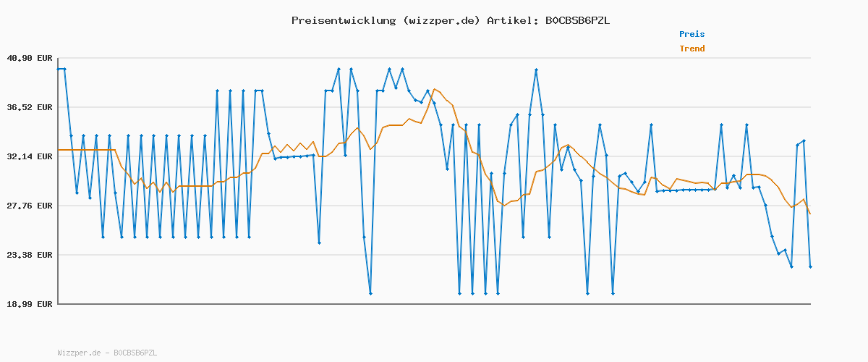Click the start of the orange trend line

tap(59, 150)
